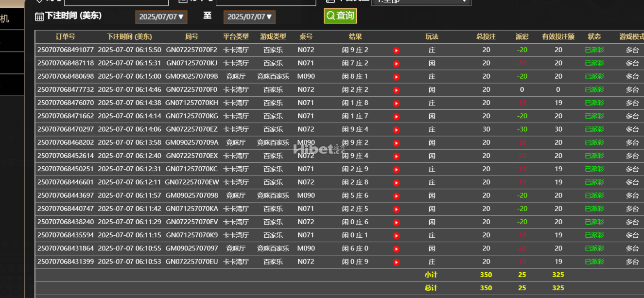The width and height of the screenshot is (644, 298).
Task: Play the replay for order 250707068491077
Action: [x=396, y=50]
